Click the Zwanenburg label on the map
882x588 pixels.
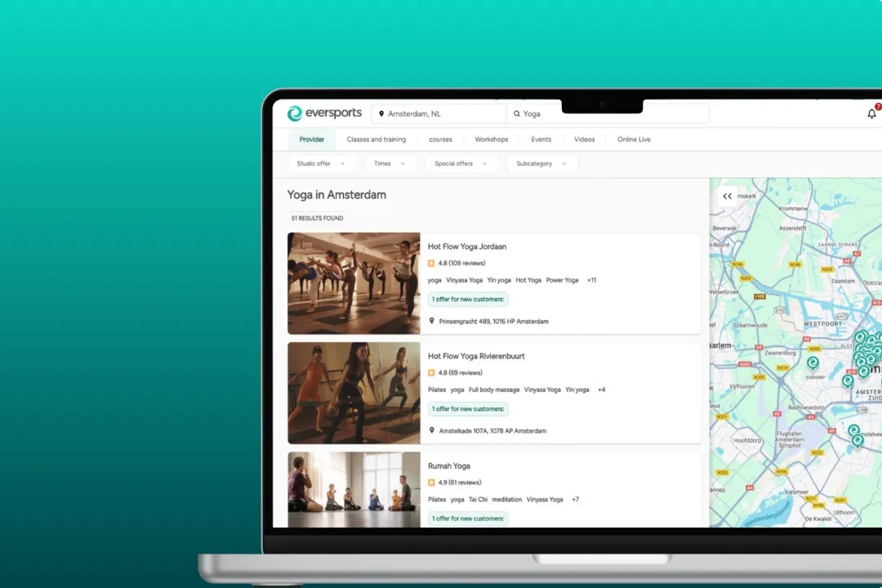coord(780,353)
